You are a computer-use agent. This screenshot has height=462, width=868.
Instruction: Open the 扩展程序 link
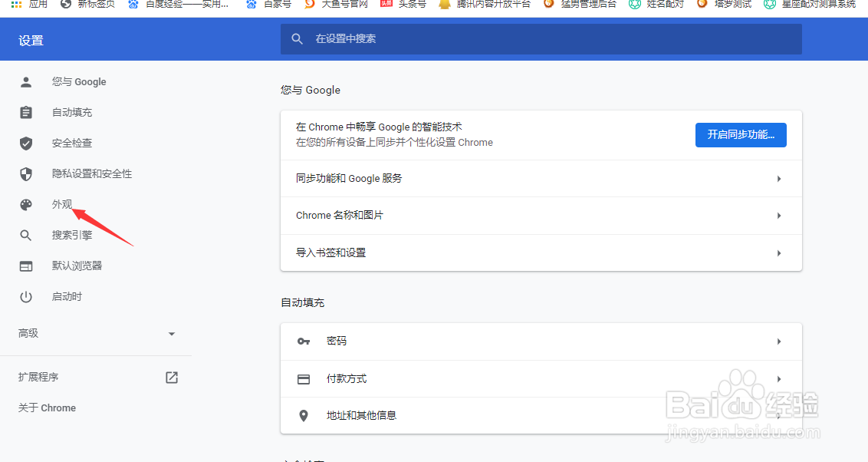38,378
